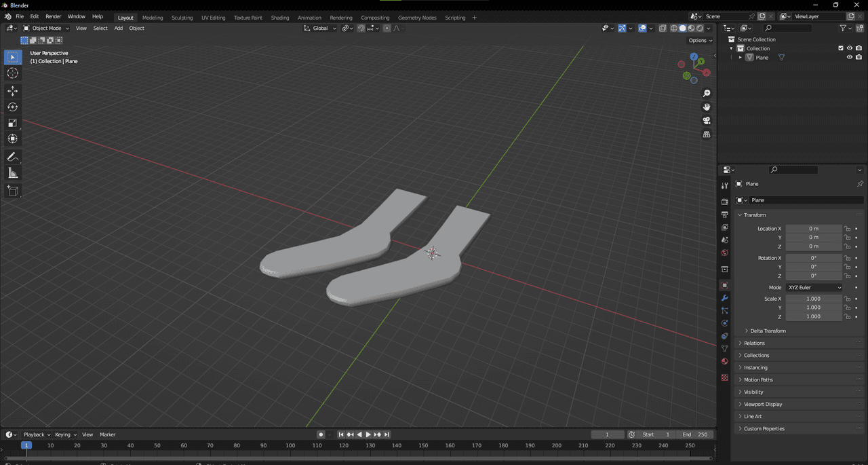Switch to orthographic view grid icon
868x465 pixels.
(x=707, y=134)
